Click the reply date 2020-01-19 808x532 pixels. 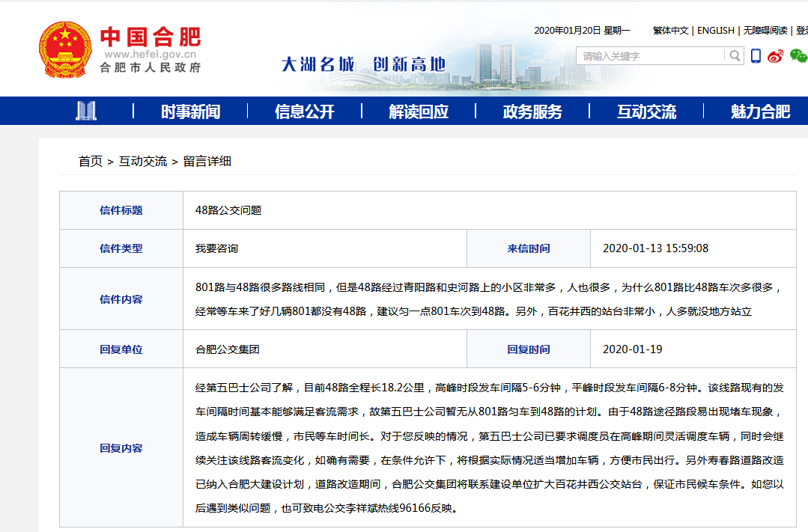(632, 349)
